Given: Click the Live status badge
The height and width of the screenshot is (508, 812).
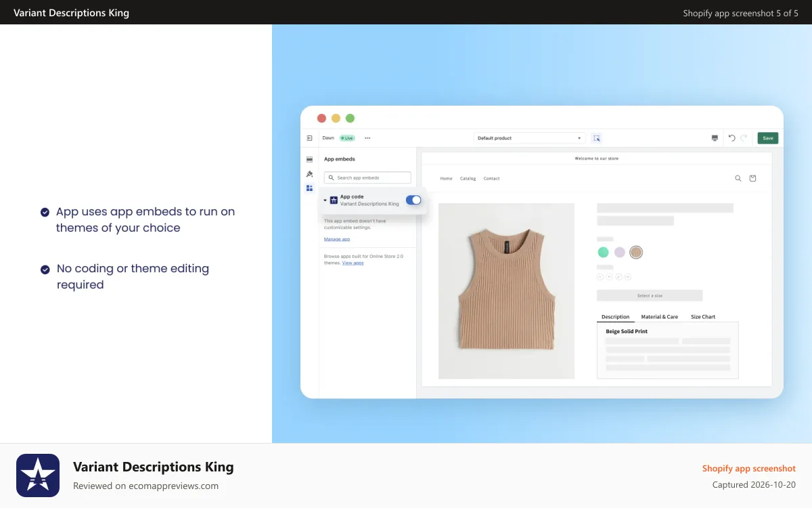Looking at the screenshot, I should (x=347, y=138).
